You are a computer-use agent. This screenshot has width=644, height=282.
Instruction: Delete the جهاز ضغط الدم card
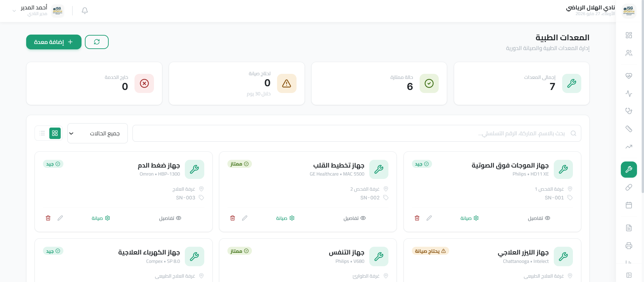tap(48, 218)
